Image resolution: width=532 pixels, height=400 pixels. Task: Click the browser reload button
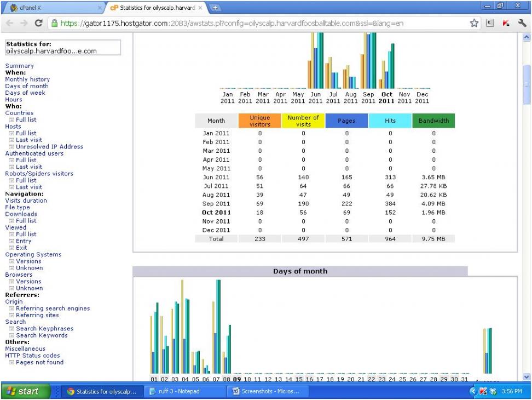pos(38,24)
